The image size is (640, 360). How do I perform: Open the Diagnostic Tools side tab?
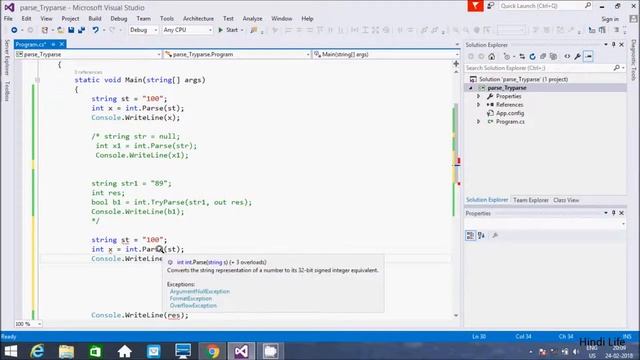coord(633,60)
